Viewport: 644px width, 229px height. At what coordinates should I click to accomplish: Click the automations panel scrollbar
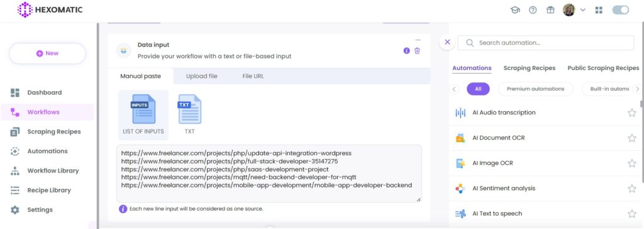tap(642, 103)
